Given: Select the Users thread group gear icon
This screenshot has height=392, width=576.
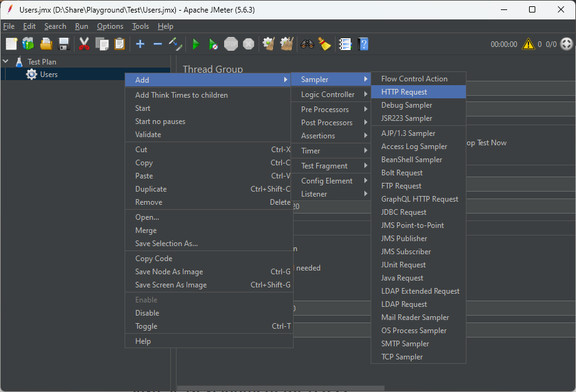Looking at the screenshot, I should 31,75.
